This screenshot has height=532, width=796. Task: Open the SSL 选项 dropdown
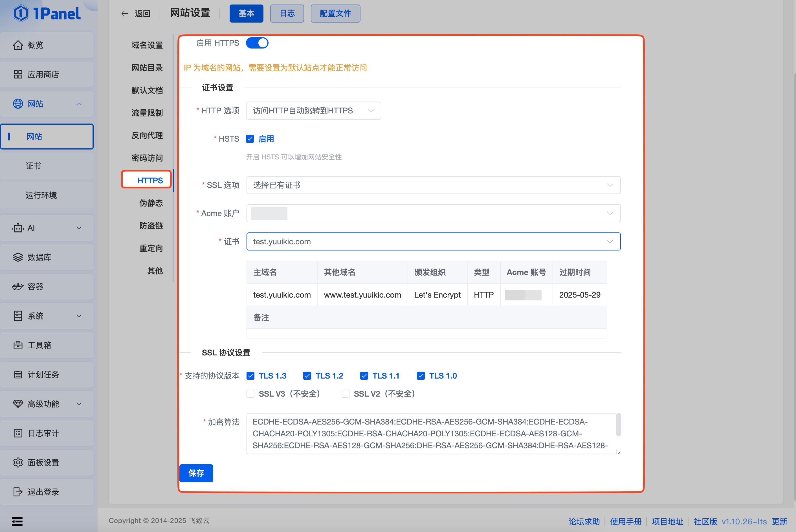(433, 185)
